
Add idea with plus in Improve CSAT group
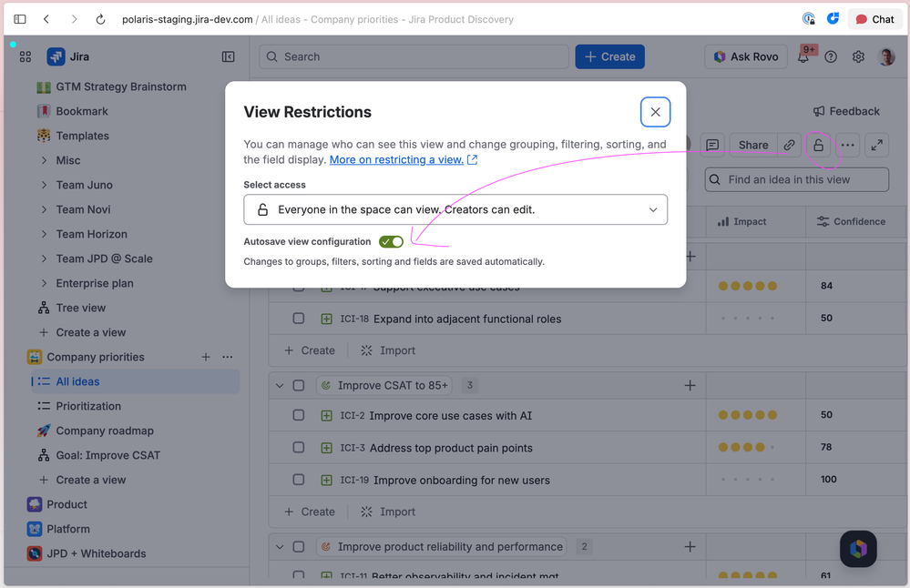[x=690, y=386]
